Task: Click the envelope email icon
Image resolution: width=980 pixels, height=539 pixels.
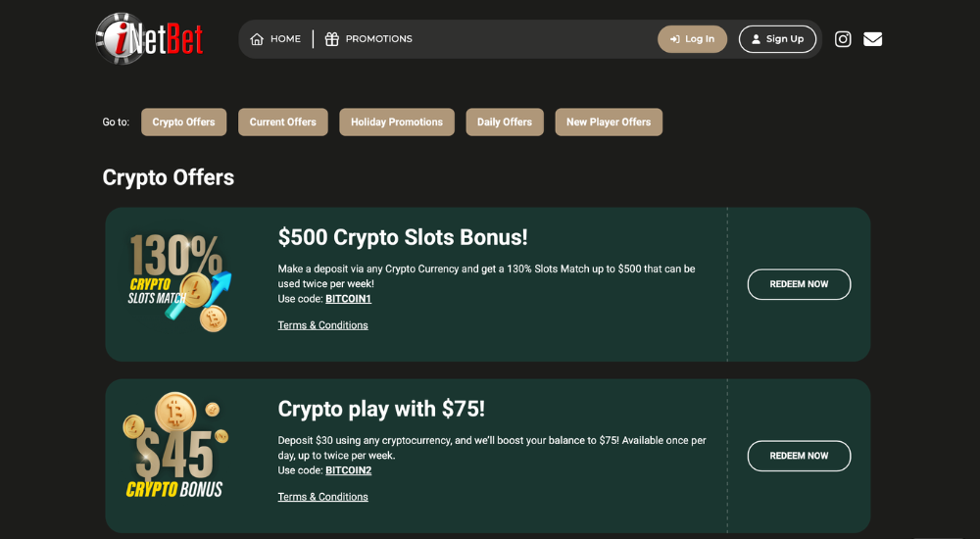Action: point(872,39)
